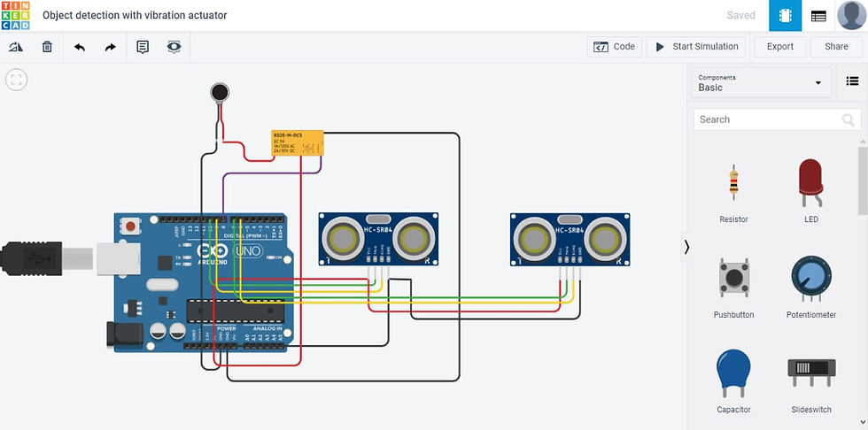The width and height of the screenshot is (868, 430).
Task: Click the Arduino reset button
Action: point(131,226)
